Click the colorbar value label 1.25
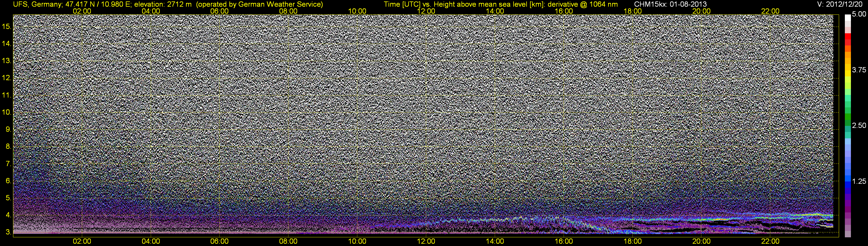The width and height of the screenshot is (868, 246). 859,181
